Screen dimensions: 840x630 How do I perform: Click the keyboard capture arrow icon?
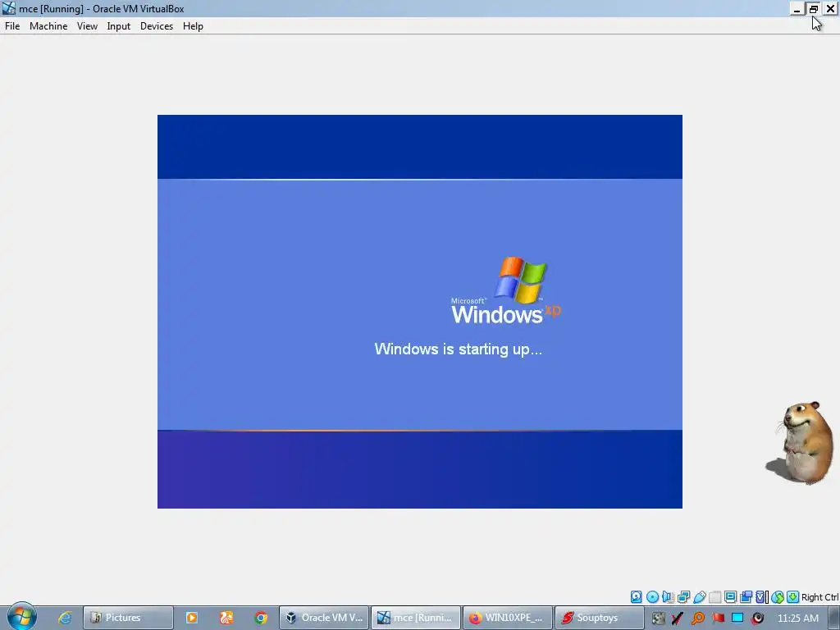click(x=793, y=597)
